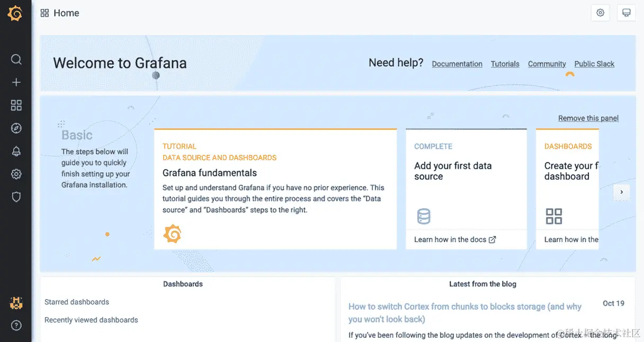The image size is (644, 342).
Task: Open the Grafana fundamentals tutorial card
Action: pyautogui.click(x=275, y=189)
